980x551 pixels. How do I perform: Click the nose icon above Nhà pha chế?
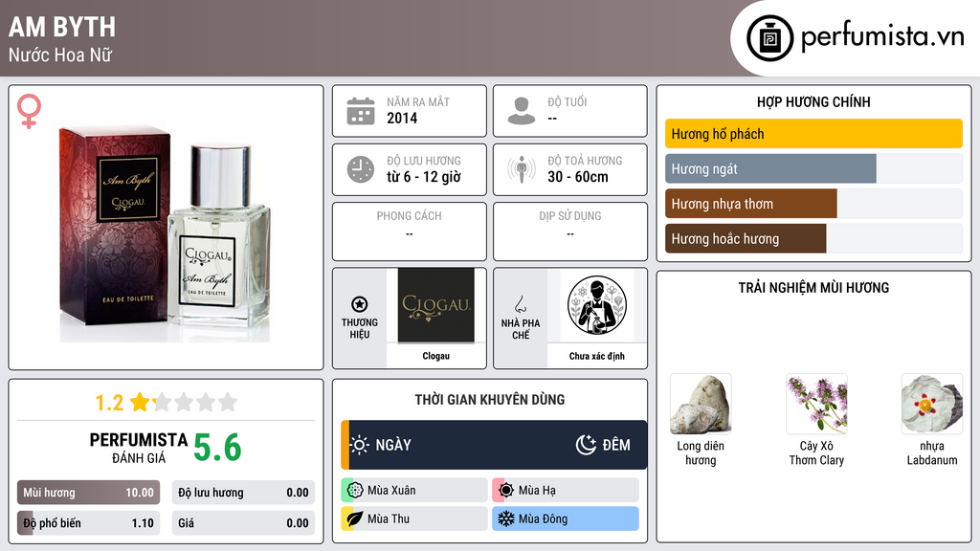520,304
